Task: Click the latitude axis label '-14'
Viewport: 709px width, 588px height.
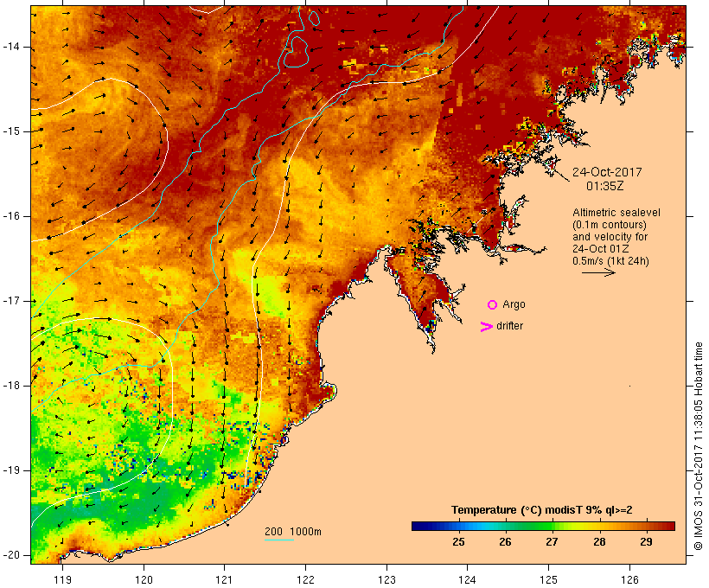Action: pyautogui.click(x=11, y=47)
